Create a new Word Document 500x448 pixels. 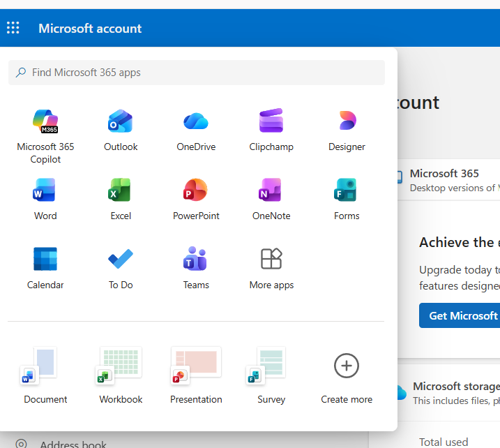(x=45, y=375)
